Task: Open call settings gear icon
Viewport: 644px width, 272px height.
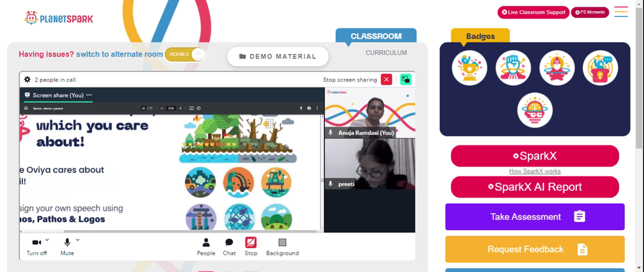Action: point(28,80)
